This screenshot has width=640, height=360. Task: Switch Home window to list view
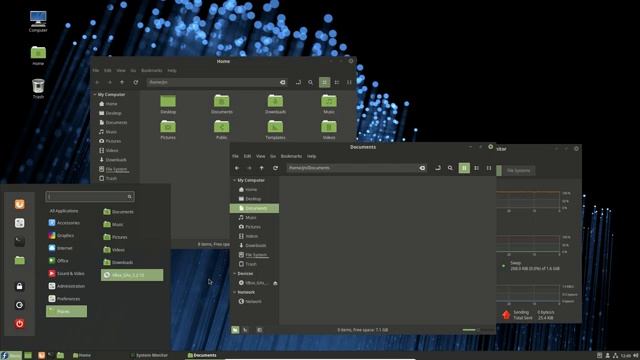[337, 82]
